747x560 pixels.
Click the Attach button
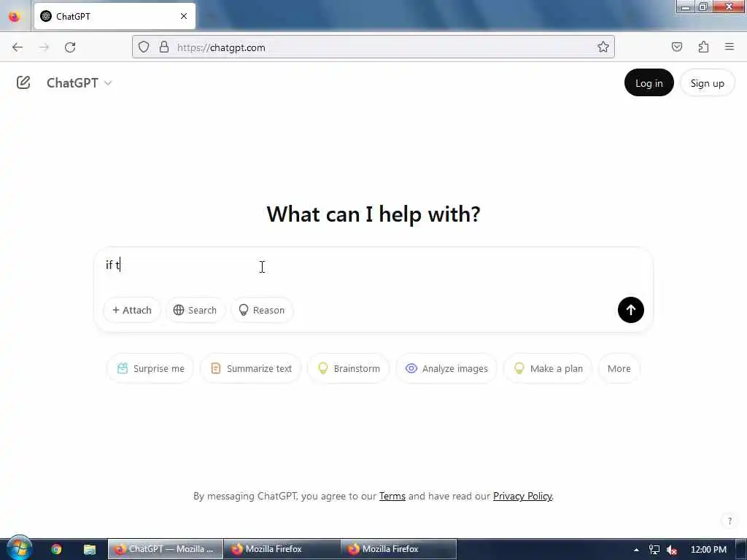click(132, 310)
